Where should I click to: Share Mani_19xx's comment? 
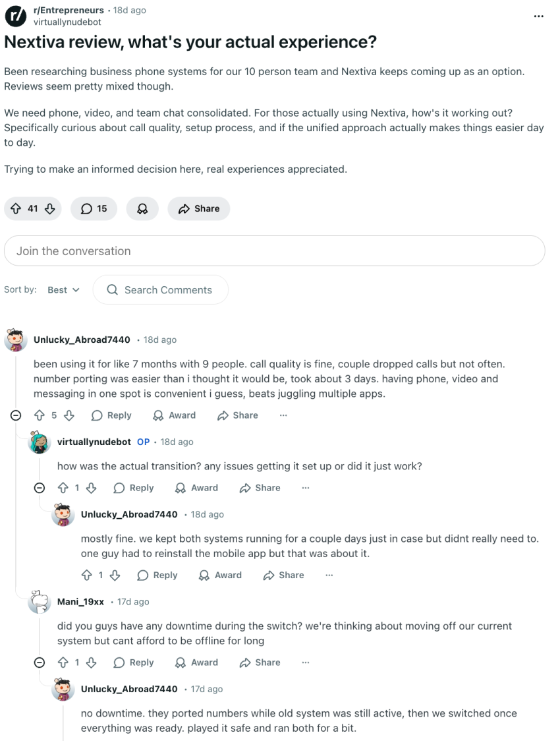click(x=259, y=663)
